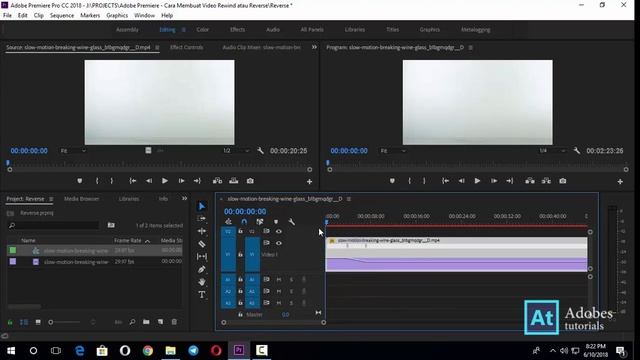
Task: Click Overwrite button in Source monitor
Action: point(233,181)
